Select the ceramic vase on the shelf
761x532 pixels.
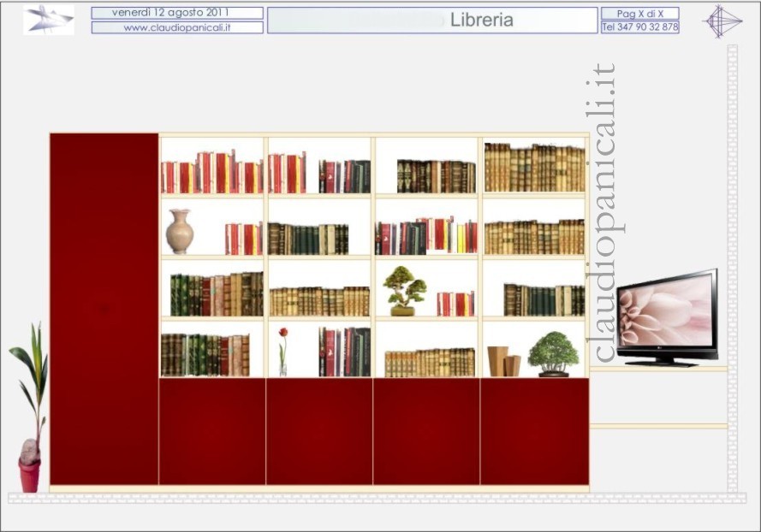180,231
